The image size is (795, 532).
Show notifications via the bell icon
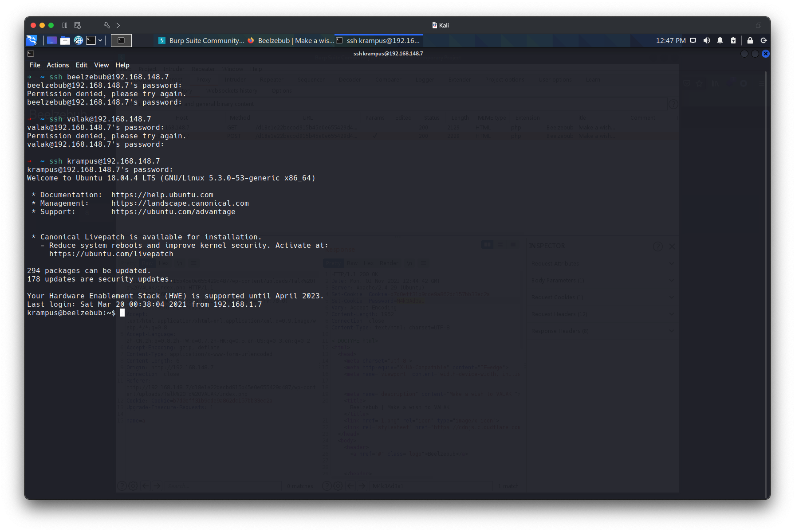click(720, 40)
